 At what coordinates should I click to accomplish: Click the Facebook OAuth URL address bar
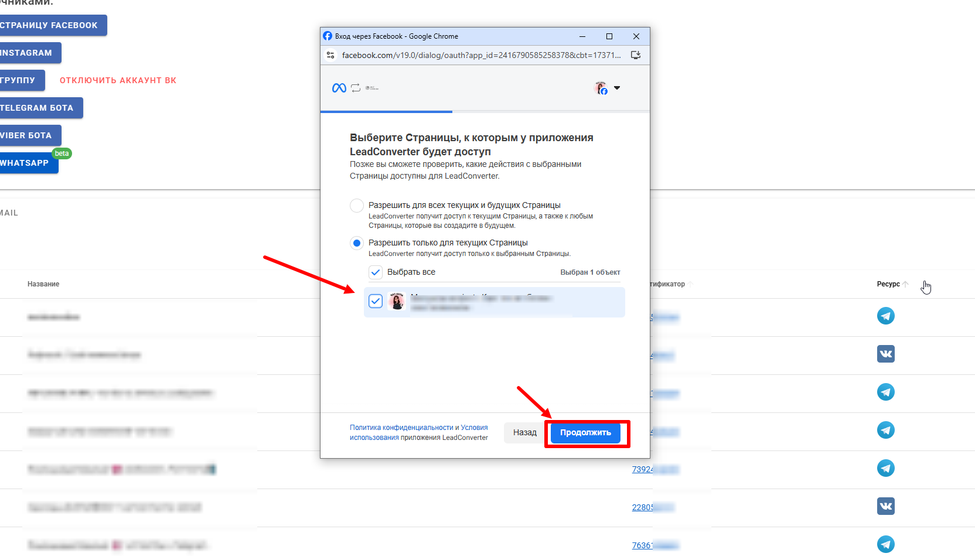[x=480, y=55]
